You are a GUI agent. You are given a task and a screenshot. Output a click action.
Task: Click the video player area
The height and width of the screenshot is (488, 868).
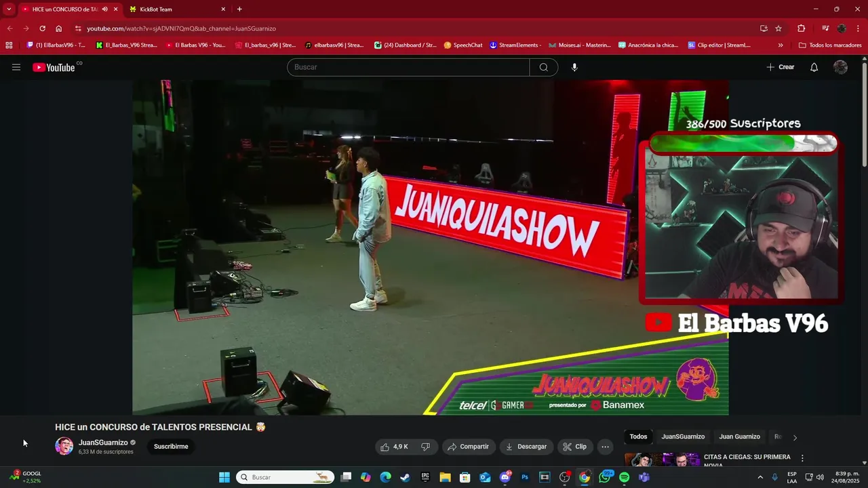pos(430,247)
